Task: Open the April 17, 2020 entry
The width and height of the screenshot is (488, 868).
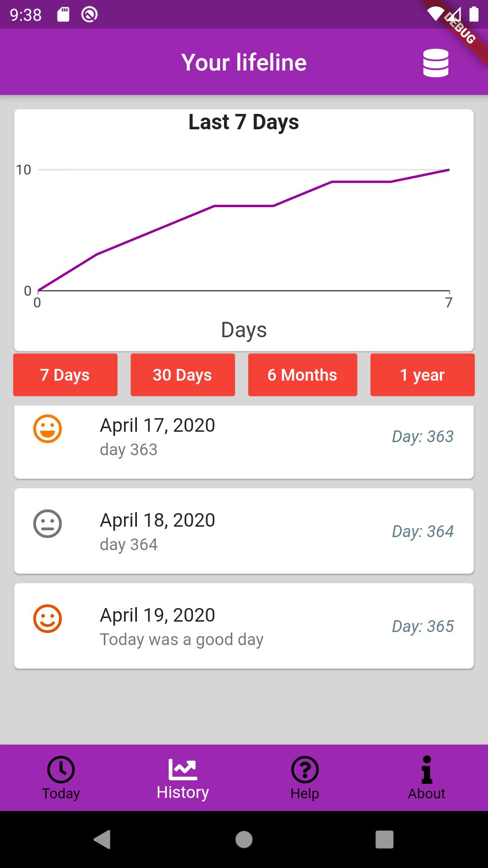Action: [x=244, y=441]
